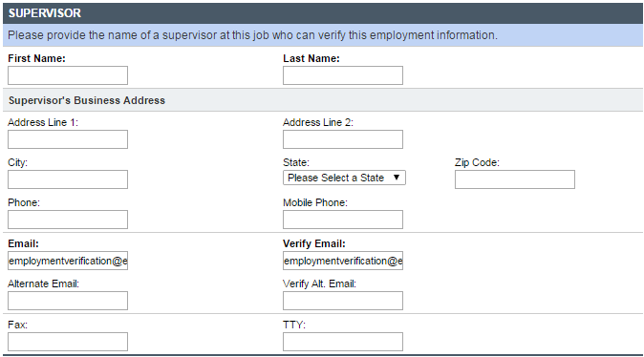Image resolution: width=644 pixels, height=357 pixels.
Task: Select the Verify Alt. Email field
Action: click(343, 301)
